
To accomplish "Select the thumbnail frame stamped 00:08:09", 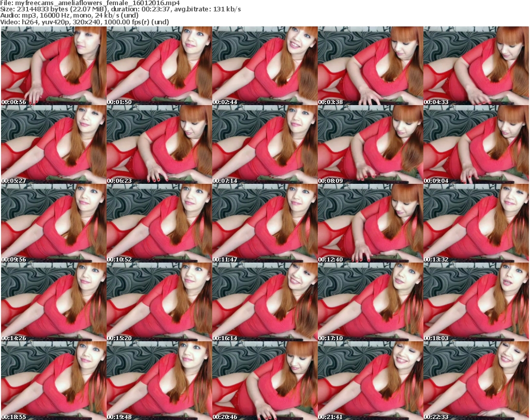I will (371, 144).
